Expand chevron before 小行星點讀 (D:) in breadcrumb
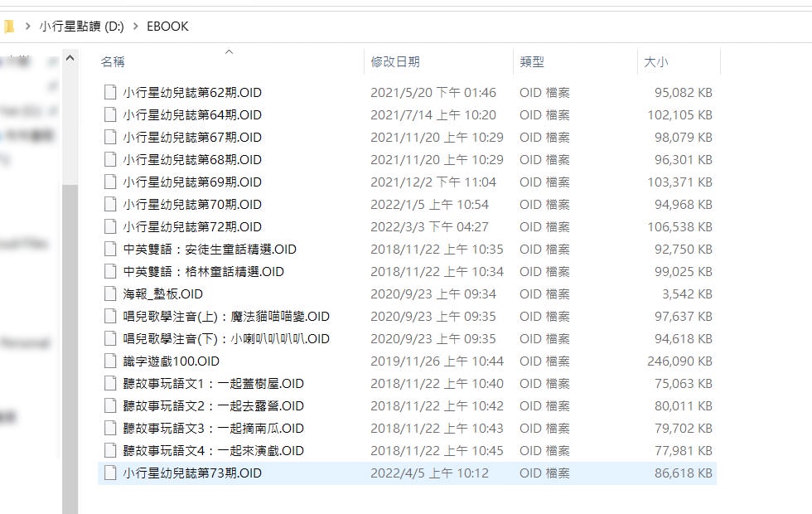812x514 pixels. click(28, 26)
